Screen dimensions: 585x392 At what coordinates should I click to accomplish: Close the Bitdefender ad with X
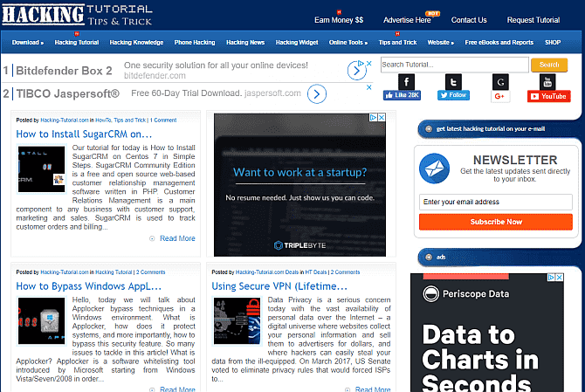tap(369, 64)
